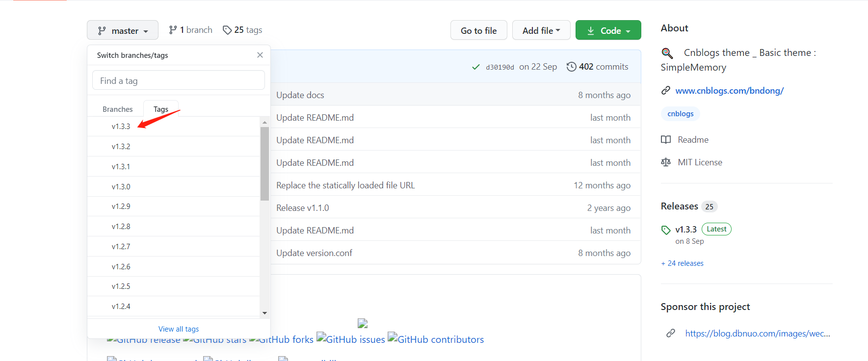Open the blog.dbnuo.com sponsor link
The height and width of the screenshot is (361, 868).
click(x=758, y=334)
